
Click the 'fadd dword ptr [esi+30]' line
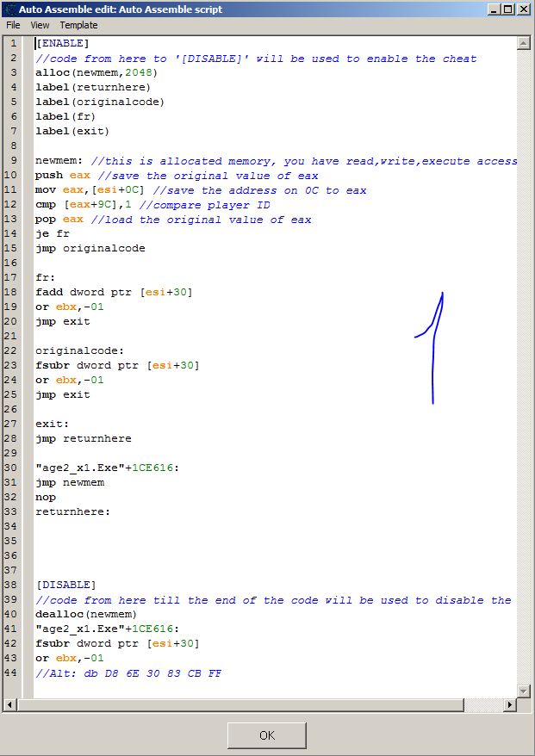[114, 292]
